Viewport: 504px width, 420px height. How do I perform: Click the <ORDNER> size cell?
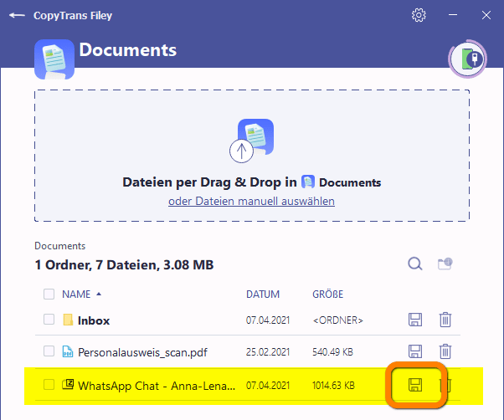click(338, 320)
